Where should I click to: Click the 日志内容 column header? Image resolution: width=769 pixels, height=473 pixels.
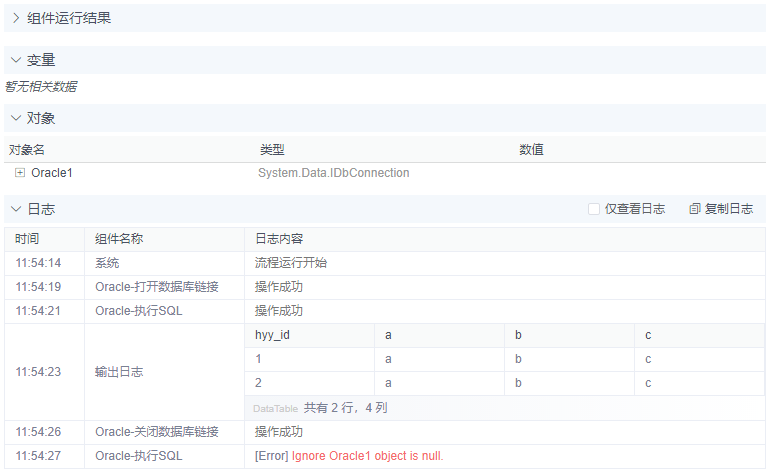pyautogui.click(x=279, y=239)
